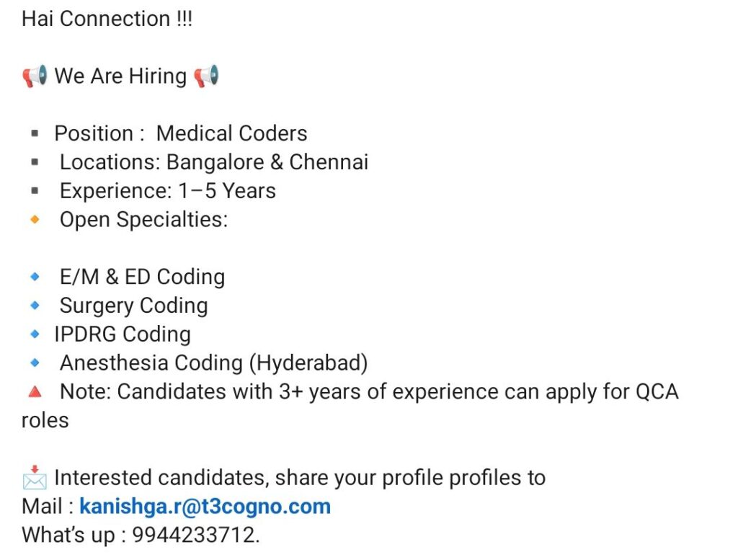This screenshot has width=738, height=560.
Task: Click the square bullet beside Experience
Action: click(x=35, y=191)
